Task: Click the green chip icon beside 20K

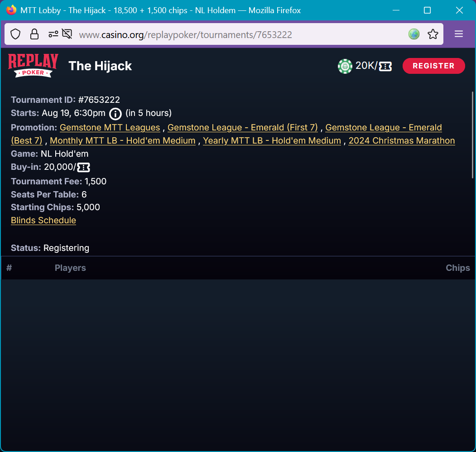Action: [345, 66]
